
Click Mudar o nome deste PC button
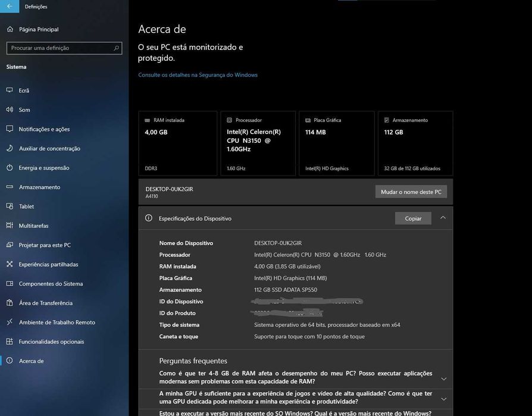[x=411, y=192]
